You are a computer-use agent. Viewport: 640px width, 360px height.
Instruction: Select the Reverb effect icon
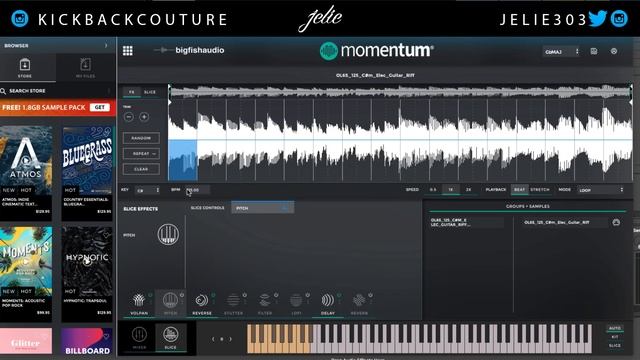click(x=359, y=300)
